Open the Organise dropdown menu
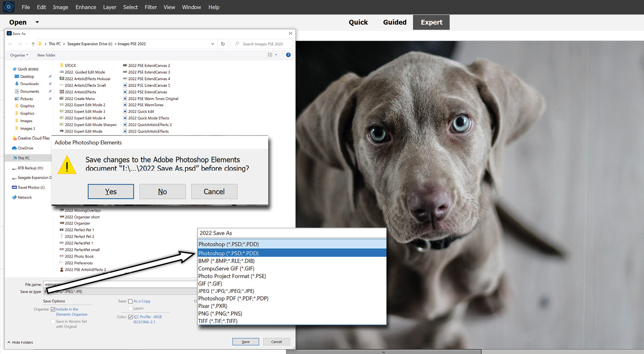The image size is (644, 354). 19,55
